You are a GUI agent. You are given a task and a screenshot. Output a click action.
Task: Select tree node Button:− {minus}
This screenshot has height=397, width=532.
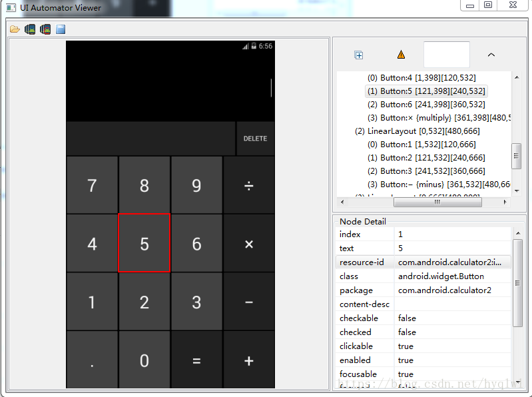439,185
